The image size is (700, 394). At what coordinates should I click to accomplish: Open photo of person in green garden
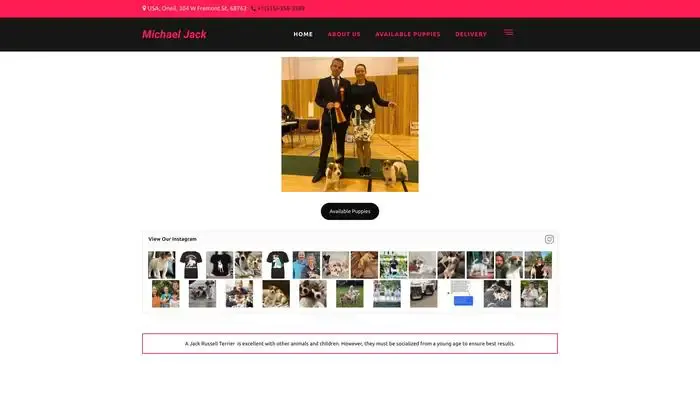393,265
